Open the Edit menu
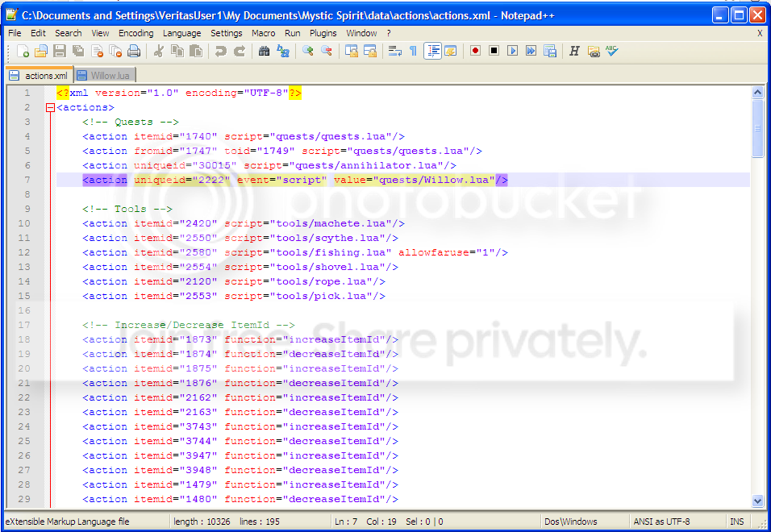This screenshot has width=771, height=532. [38, 33]
